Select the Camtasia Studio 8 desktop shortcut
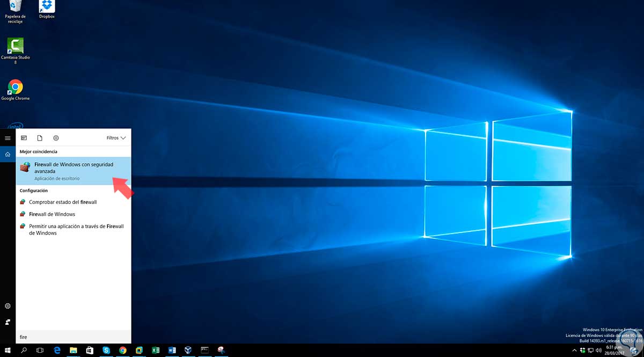The width and height of the screenshot is (644, 357). [16, 52]
